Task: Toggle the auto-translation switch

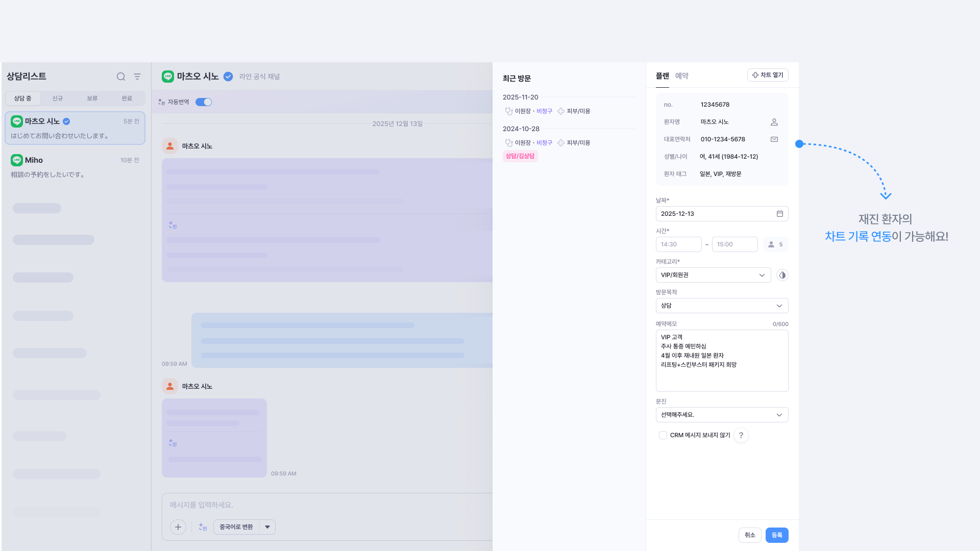Action: pyautogui.click(x=204, y=102)
